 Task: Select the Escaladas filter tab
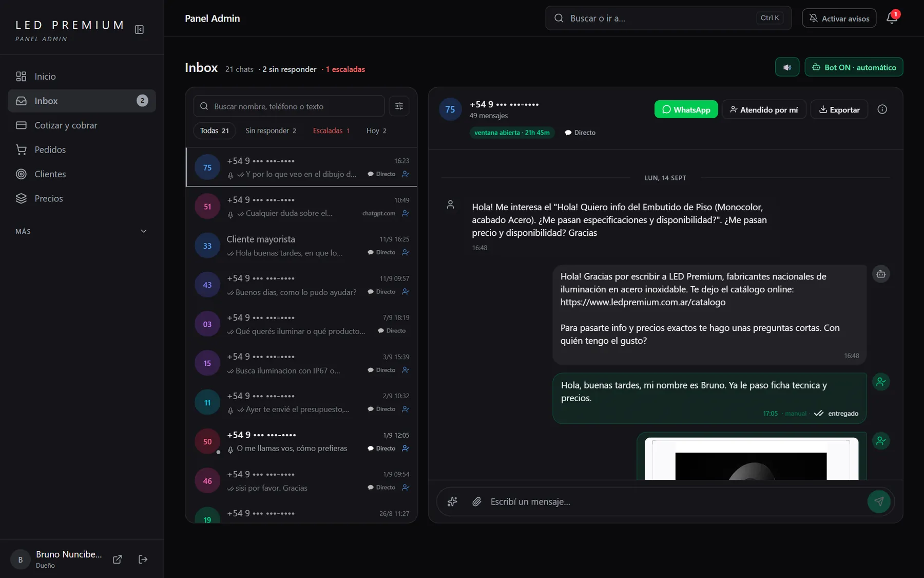point(331,131)
